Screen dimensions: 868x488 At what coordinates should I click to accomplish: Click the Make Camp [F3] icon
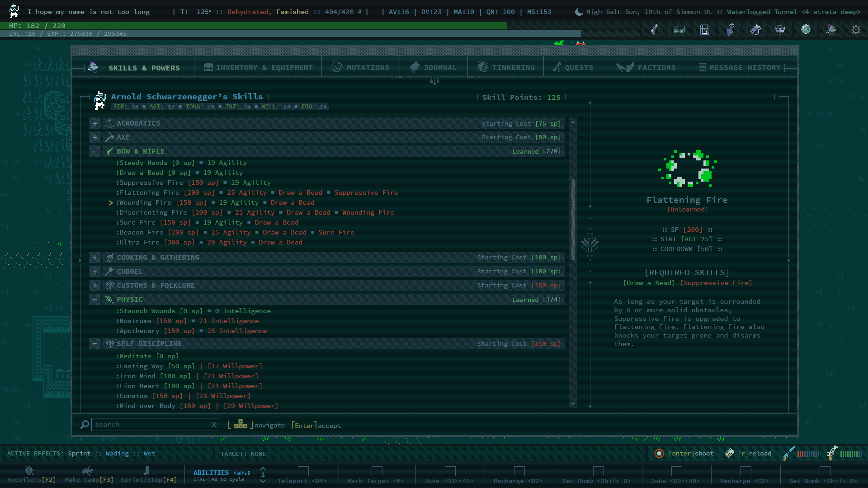coord(87,470)
